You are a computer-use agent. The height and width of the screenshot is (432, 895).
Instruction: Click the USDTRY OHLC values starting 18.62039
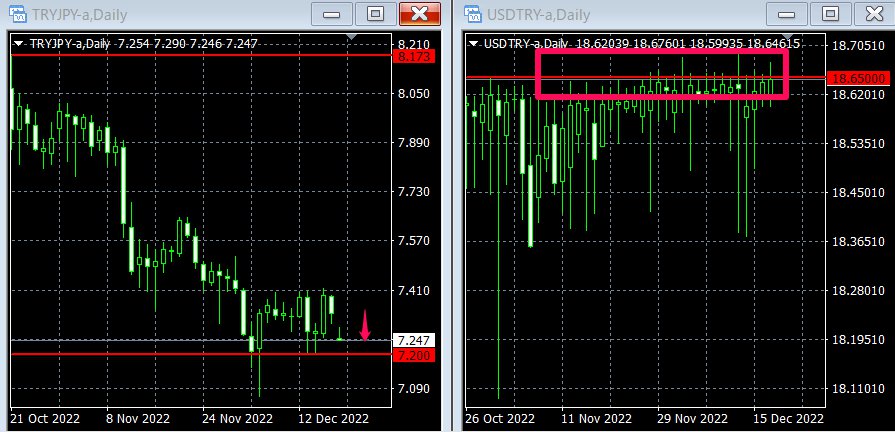click(x=688, y=43)
